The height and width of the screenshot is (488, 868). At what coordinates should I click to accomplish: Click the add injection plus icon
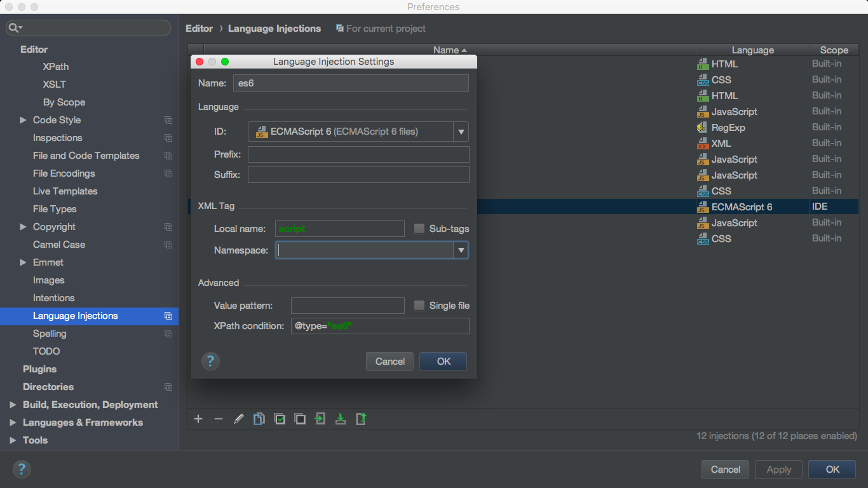click(198, 419)
